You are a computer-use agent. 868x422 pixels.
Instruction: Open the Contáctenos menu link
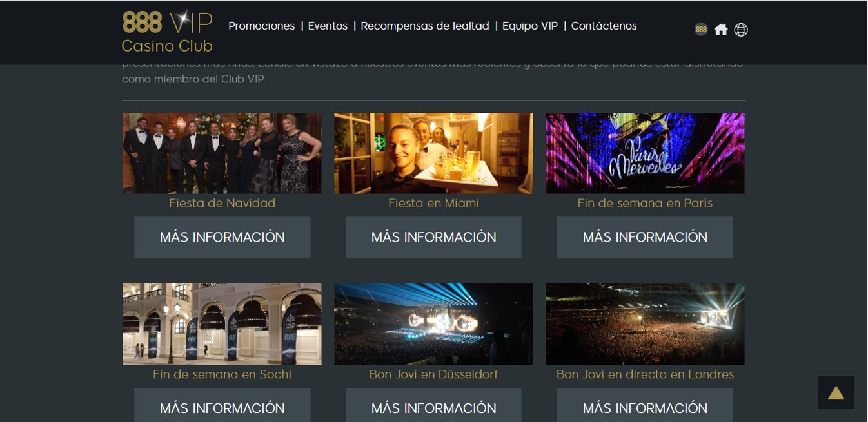604,26
